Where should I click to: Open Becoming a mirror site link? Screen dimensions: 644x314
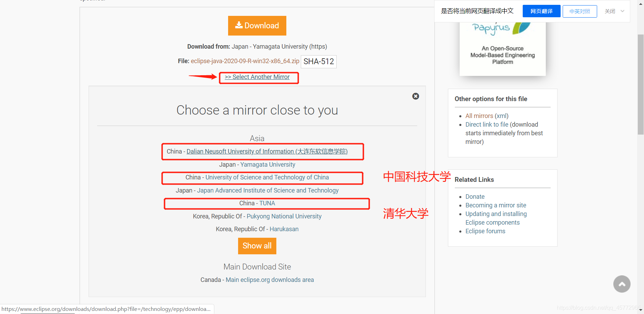[496, 205]
